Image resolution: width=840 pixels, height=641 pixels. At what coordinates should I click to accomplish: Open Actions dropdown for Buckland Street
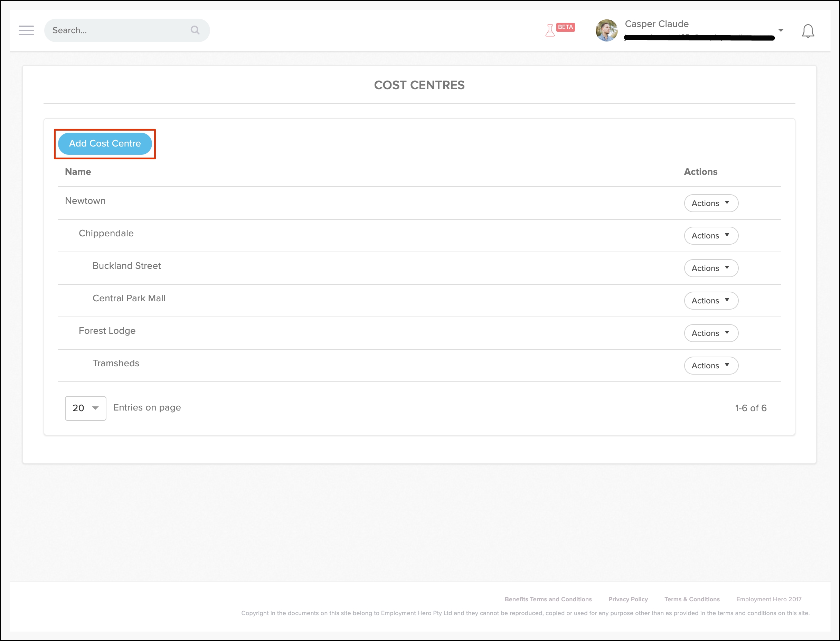pos(711,268)
